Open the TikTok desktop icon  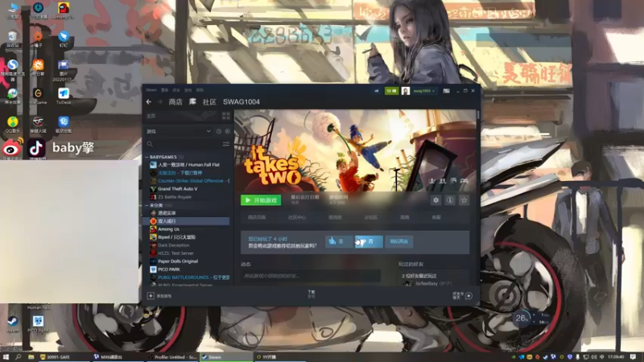(36, 148)
